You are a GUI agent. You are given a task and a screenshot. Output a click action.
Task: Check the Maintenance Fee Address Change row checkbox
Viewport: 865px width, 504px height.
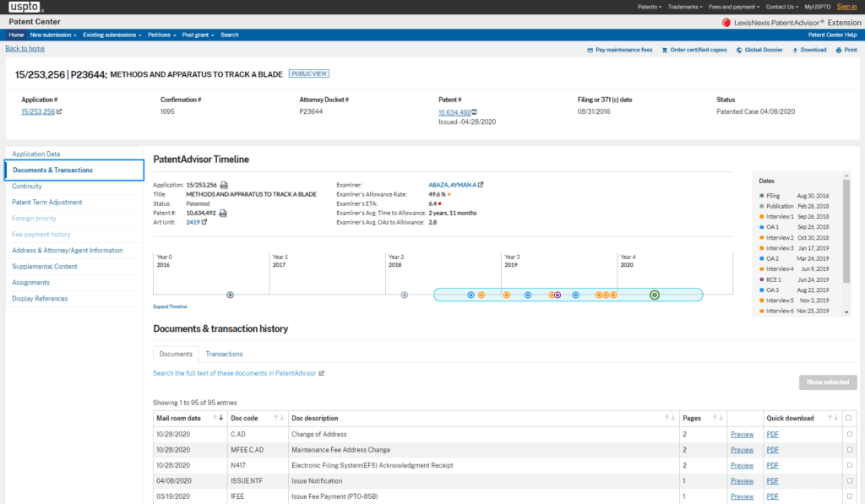850,449
